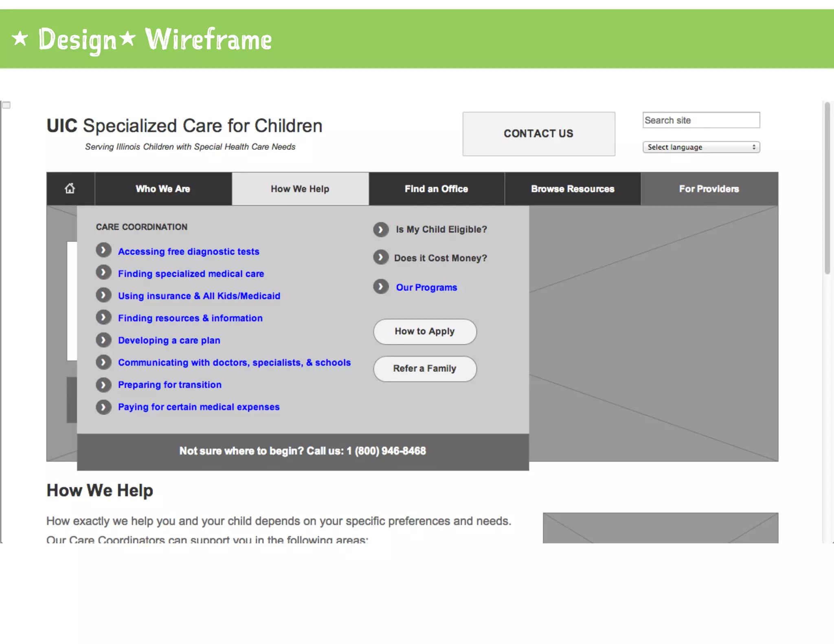Click arrow icon beside Finding resources & information
Image resolution: width=834 pixels, height=644 pixels.
pos(103,317)
